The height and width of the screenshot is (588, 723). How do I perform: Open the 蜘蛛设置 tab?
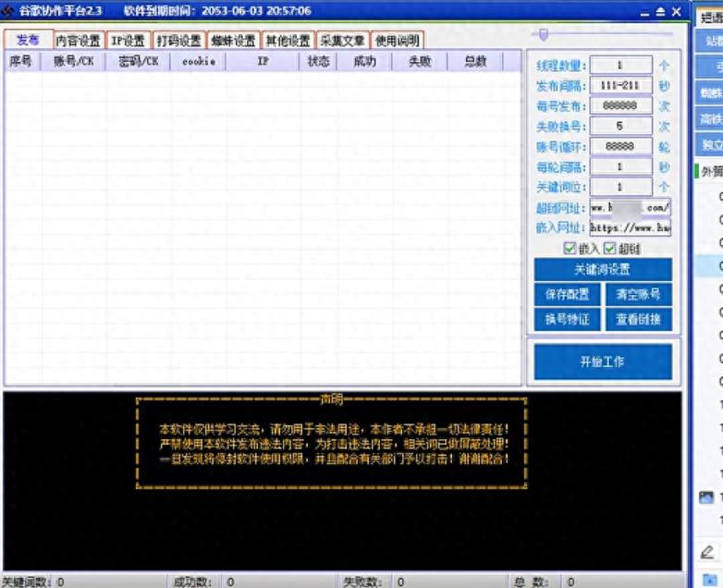pos(233,41)
